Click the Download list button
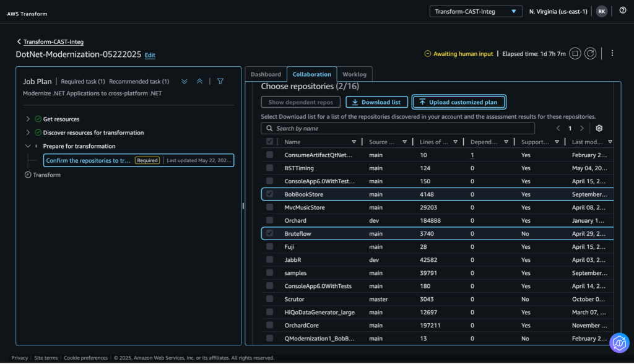Image resolution: width=634 pixels, height=364 pixels. tap(376, 102)
